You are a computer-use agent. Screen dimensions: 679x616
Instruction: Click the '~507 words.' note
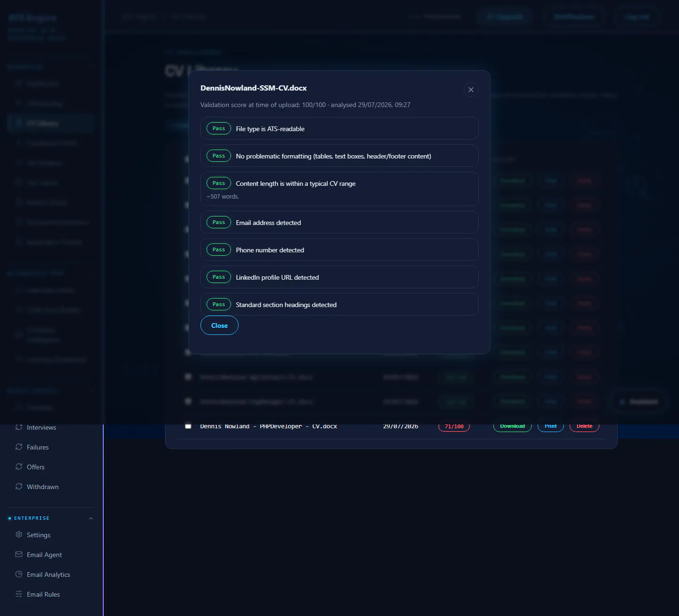pyautogui.click(x=223, y=197)
